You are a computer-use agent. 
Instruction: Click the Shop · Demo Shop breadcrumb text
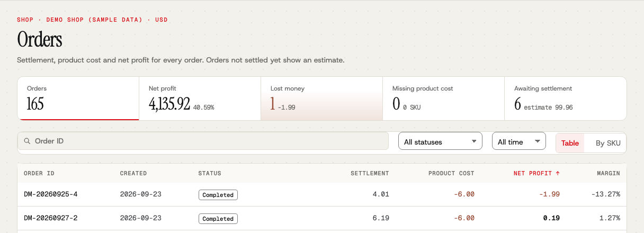(92, 20)
